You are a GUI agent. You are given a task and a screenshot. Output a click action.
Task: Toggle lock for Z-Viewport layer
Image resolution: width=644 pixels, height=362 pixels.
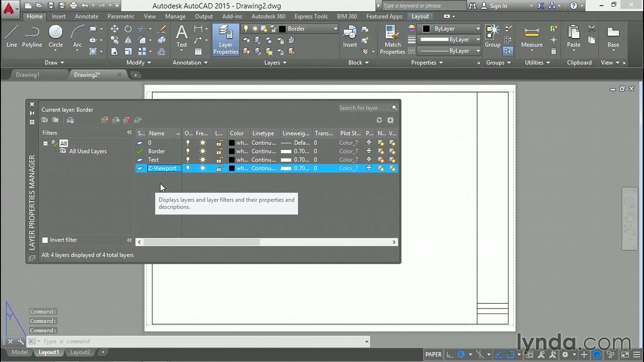coord(219,168)
